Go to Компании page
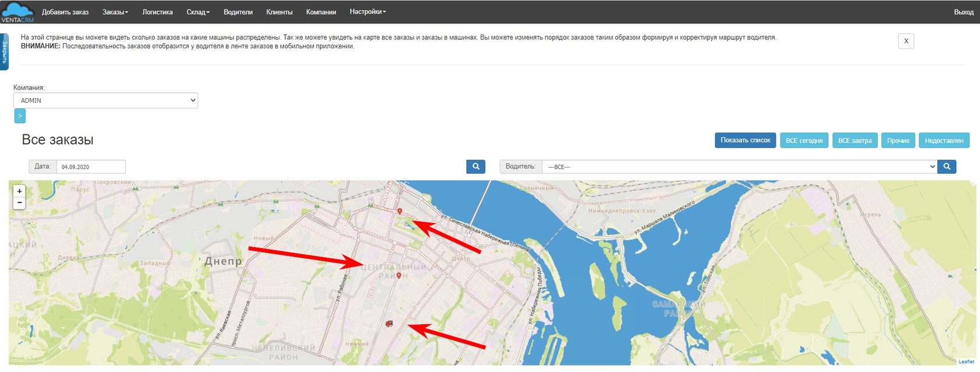980x372 pixels. pyautogui.click(x=321, y=12)
